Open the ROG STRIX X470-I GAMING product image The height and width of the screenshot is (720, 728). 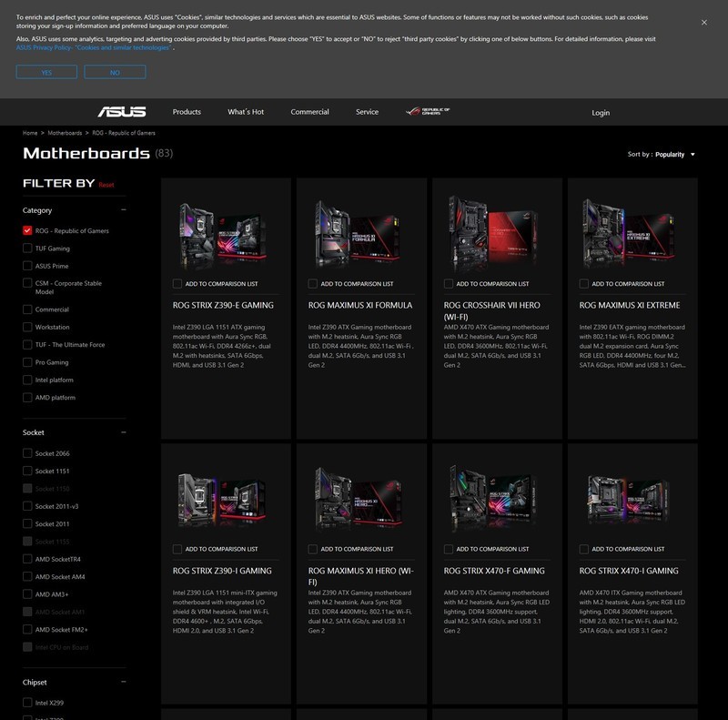point(632,499)
